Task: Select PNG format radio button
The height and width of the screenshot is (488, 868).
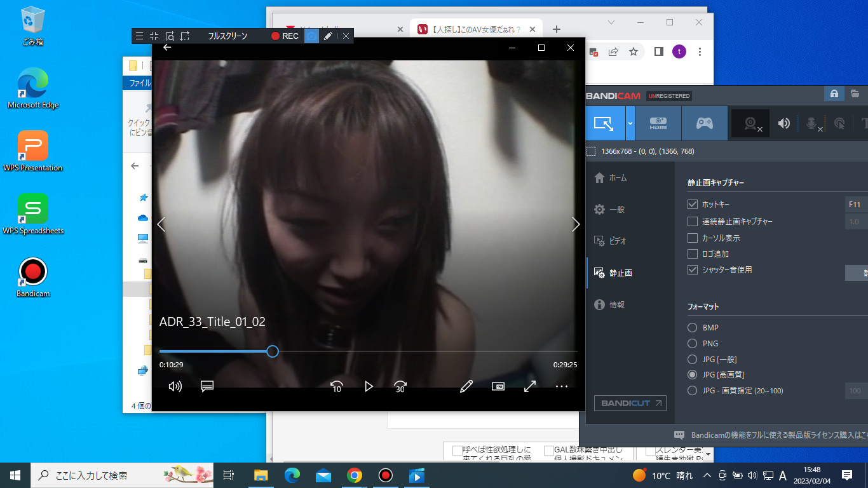Action: [693, 344]
